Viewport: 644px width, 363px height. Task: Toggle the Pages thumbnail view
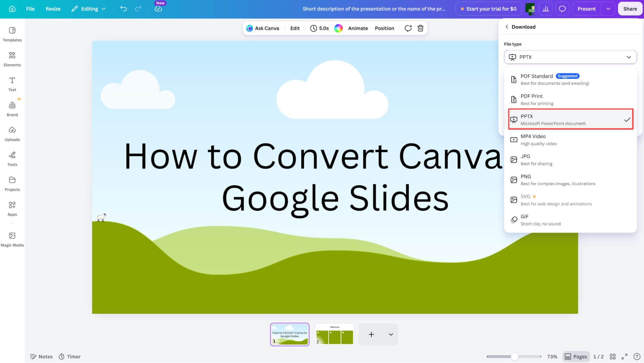[576, 357]
